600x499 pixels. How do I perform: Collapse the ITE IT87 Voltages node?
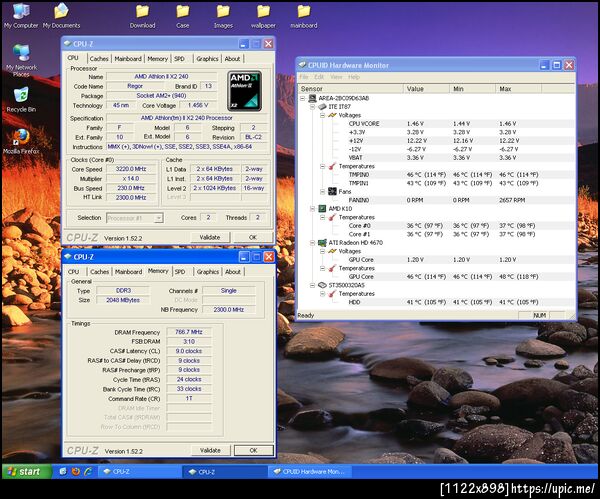(322, 115)
